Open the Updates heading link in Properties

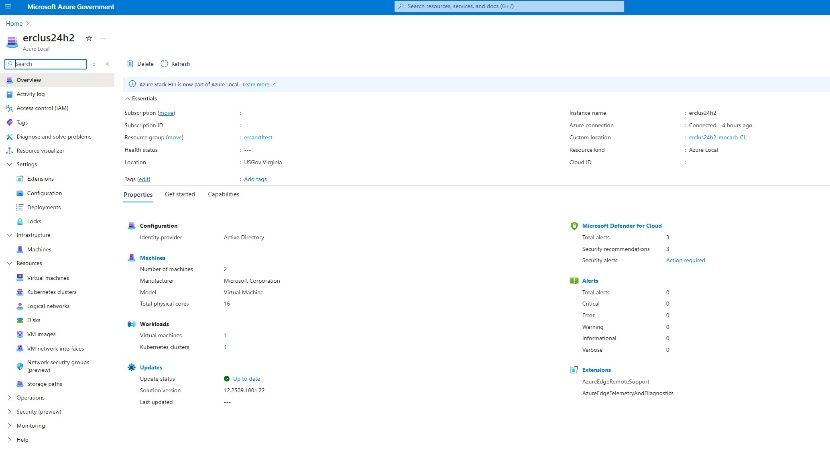click(x=151, y=367)
